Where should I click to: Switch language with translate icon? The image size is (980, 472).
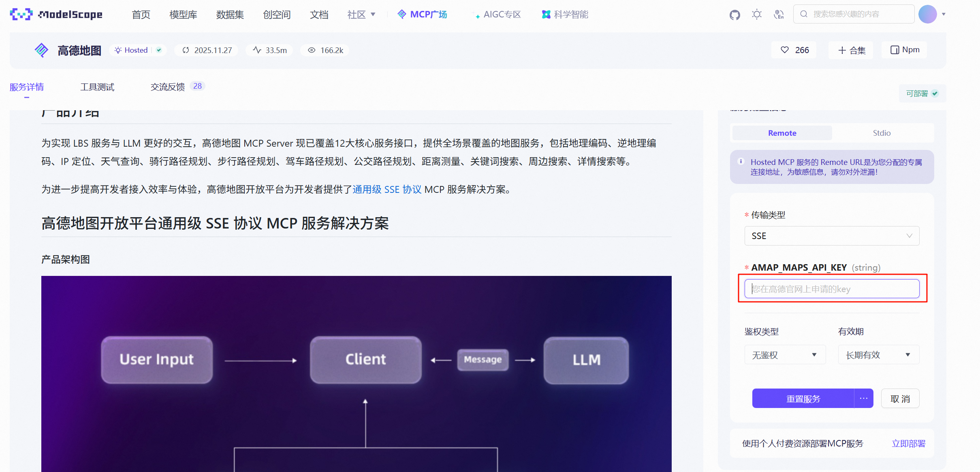(778, 15)
